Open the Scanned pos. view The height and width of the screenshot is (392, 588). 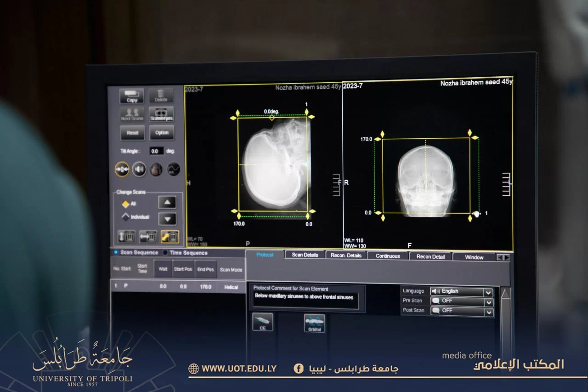point(161,114)
